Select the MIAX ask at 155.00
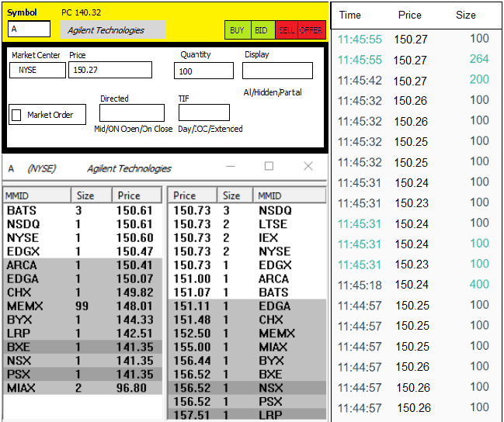Screen dimensions: 504x422 tap(247, 347)
